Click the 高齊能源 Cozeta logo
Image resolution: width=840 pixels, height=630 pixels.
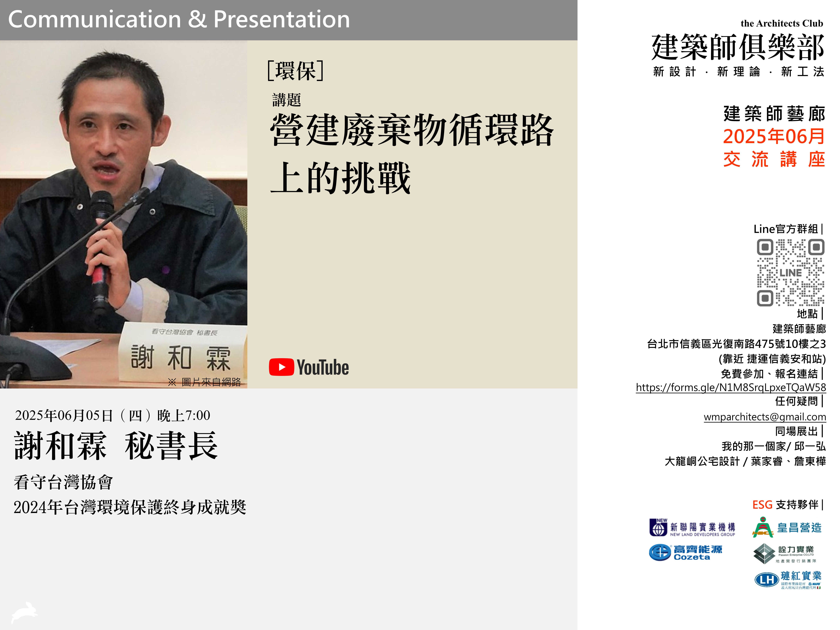point(685,553)
